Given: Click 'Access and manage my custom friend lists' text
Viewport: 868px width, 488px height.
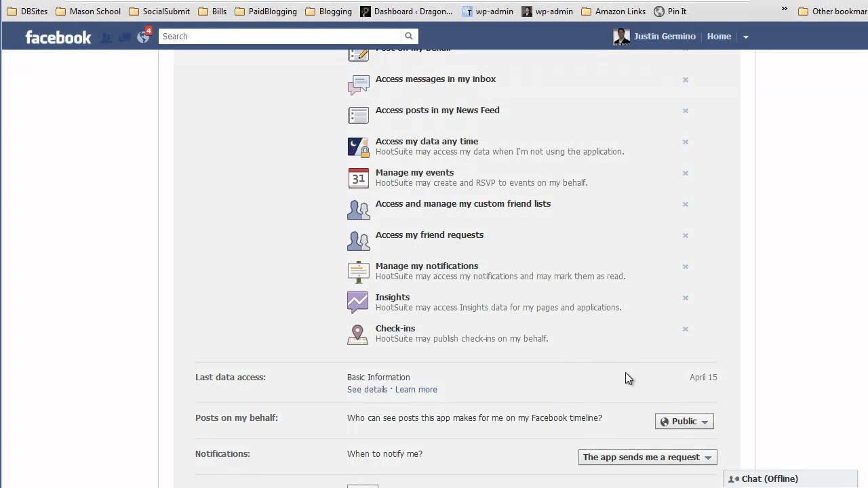Looking at the screenshot, I should click(x=463, y=204).
